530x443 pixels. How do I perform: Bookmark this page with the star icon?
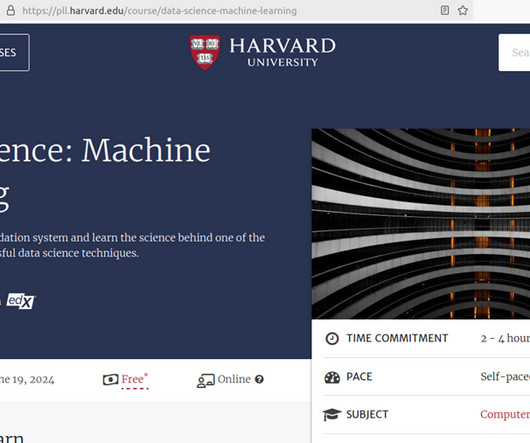[x=463, y=10]
